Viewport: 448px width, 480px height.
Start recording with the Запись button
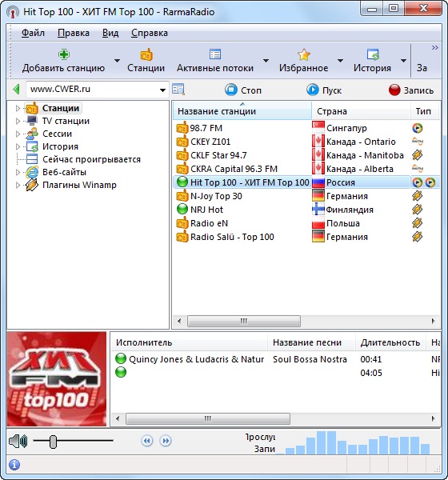[411, 90]
